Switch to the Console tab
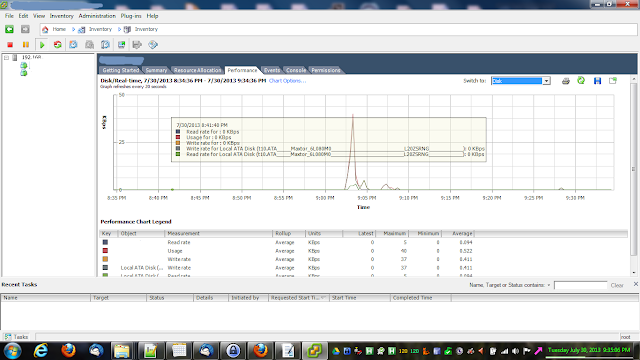640x360 pixels. click(296, 70)
